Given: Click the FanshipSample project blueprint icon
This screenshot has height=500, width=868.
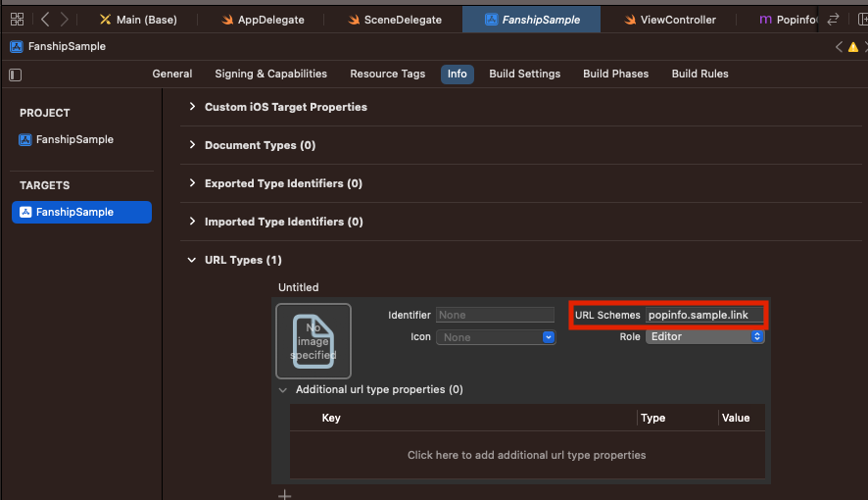Looking at the screenshot, I should point(24,139).
